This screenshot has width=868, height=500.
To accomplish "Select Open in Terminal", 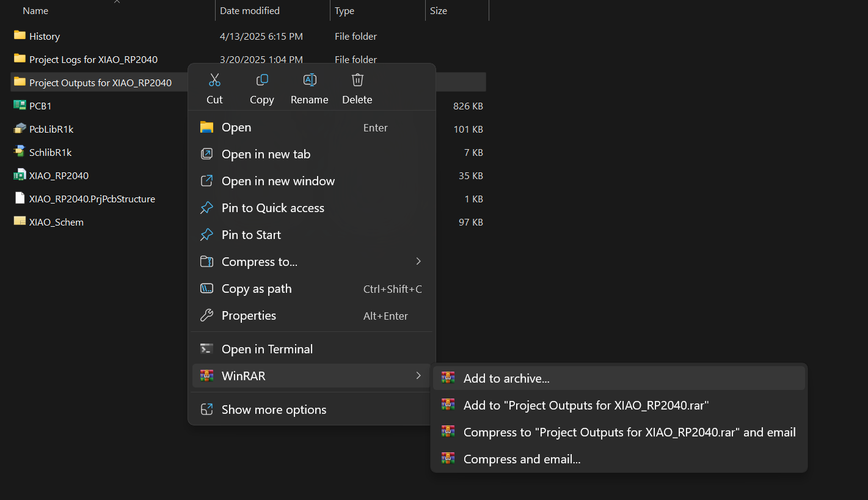I will pyautogui.click(x=267, y=349).
